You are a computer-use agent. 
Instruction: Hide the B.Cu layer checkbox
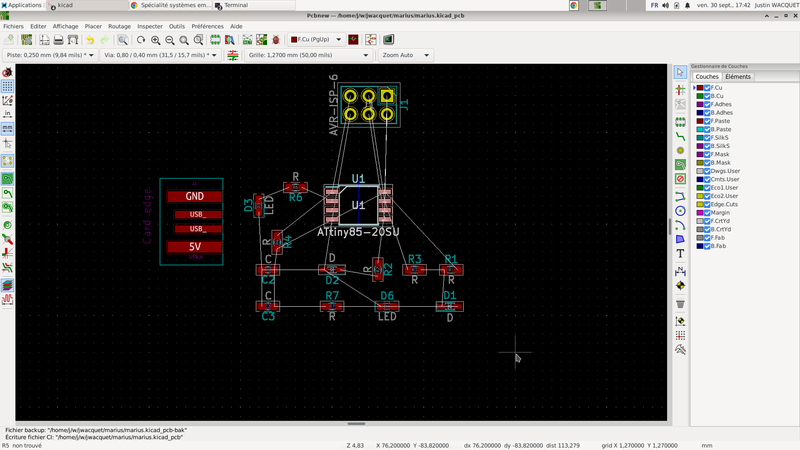(x=707, y=96)
